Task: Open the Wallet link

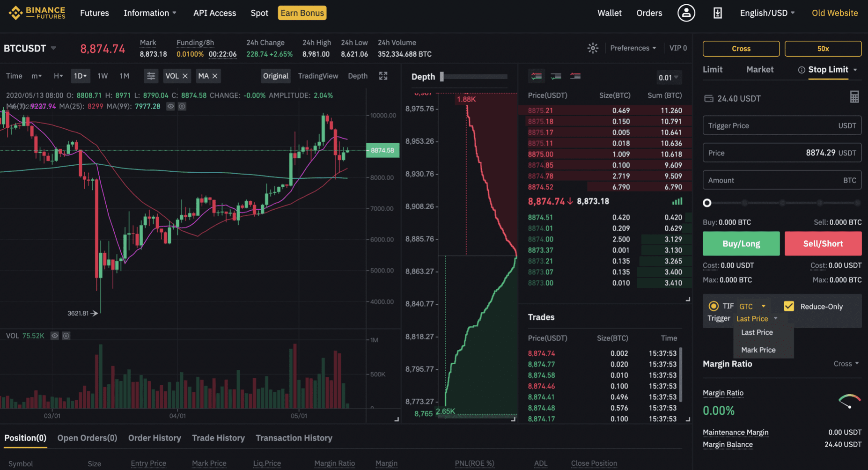Action: 609,13
